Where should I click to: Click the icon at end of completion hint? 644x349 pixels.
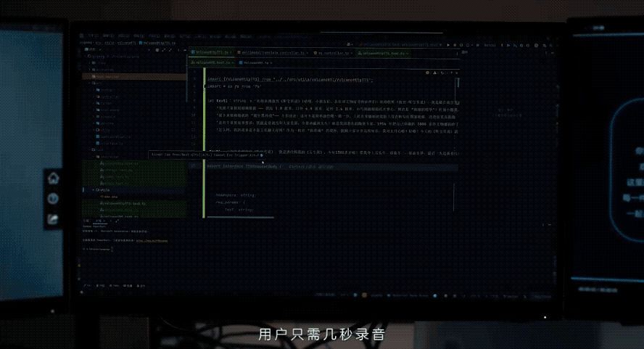(x=262, y=155)
